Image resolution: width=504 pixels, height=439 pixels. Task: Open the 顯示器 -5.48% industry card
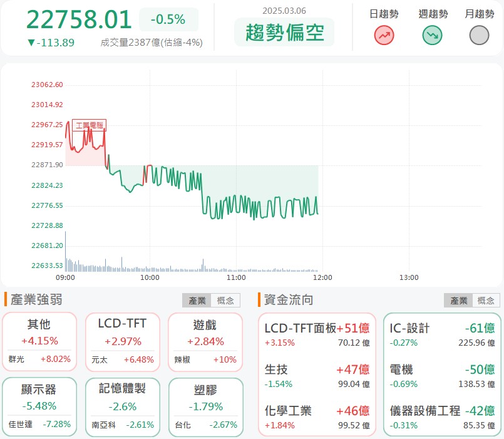39,407
